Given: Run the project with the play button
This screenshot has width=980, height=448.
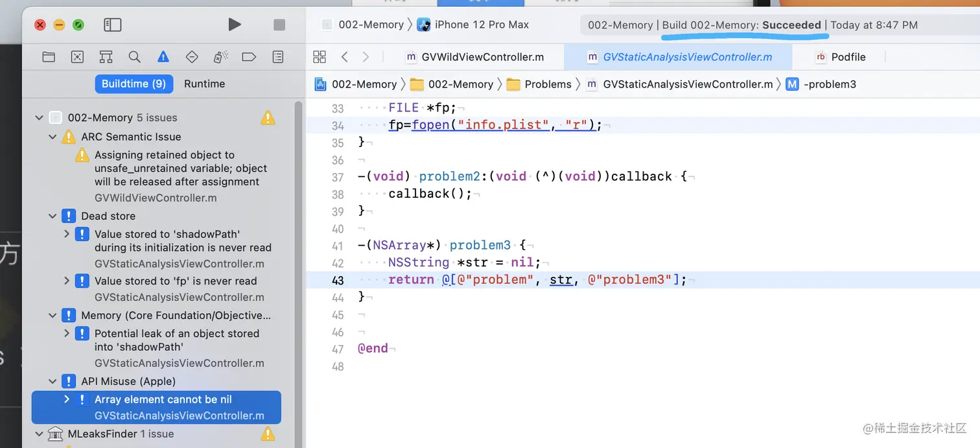Looking at the screenshot, I should point(235,25).
